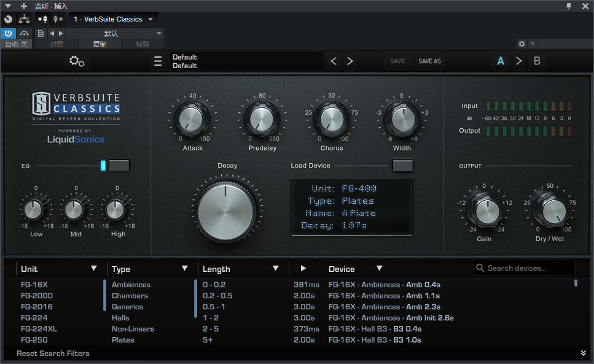Click the 自动: 关 automation button

coord(17,44)
